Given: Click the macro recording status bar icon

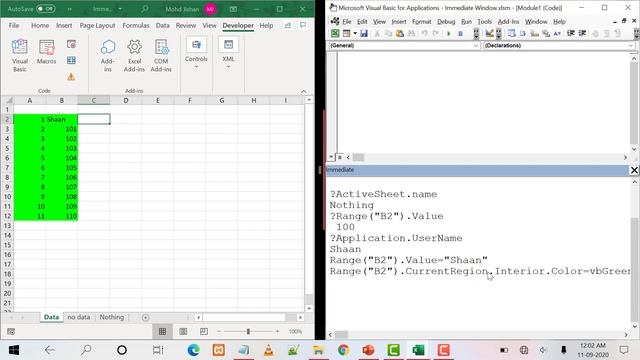Looking at the screenshot, I should (x=11, y=331).
